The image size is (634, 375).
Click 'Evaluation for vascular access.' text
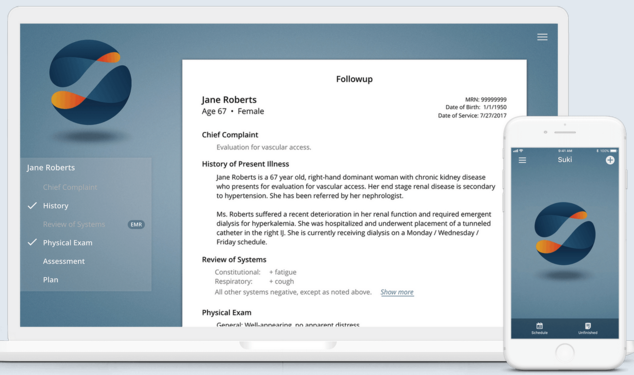pos(264,147)
